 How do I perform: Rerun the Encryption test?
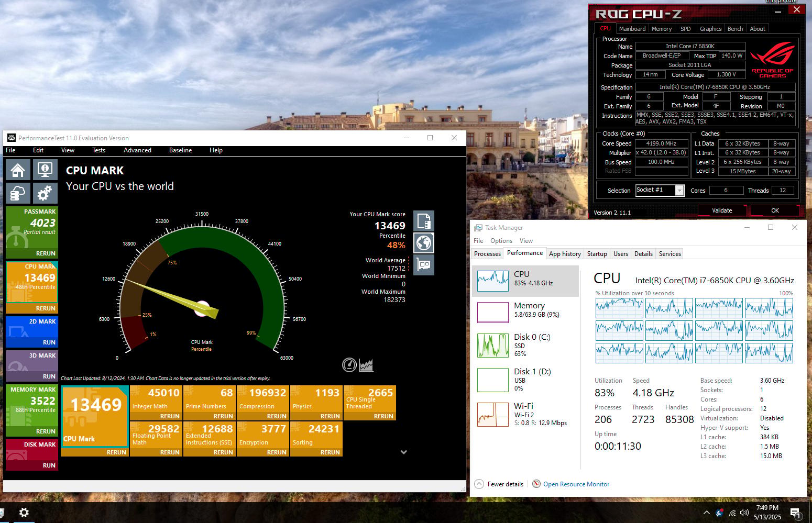click(277, 452)
